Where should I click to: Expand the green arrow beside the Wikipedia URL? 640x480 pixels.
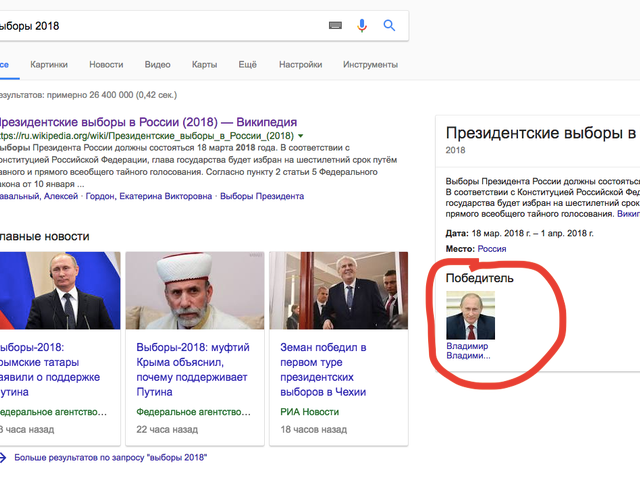coord(300,136)
